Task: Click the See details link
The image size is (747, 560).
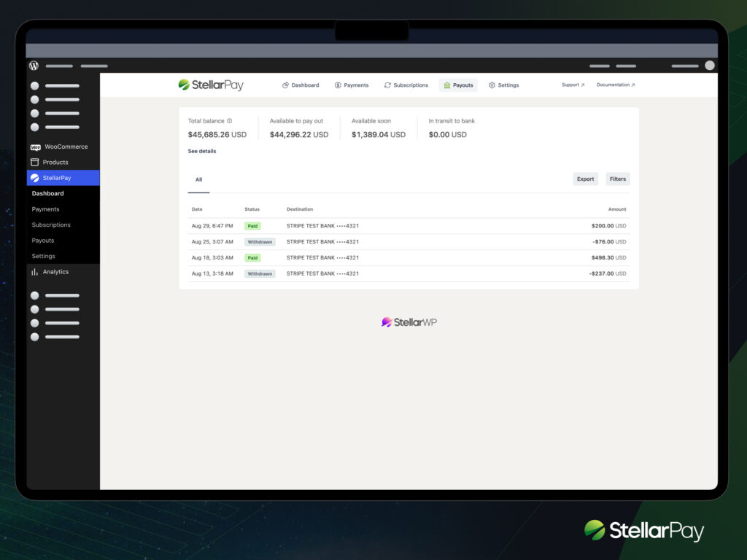Action: (201, 150)
